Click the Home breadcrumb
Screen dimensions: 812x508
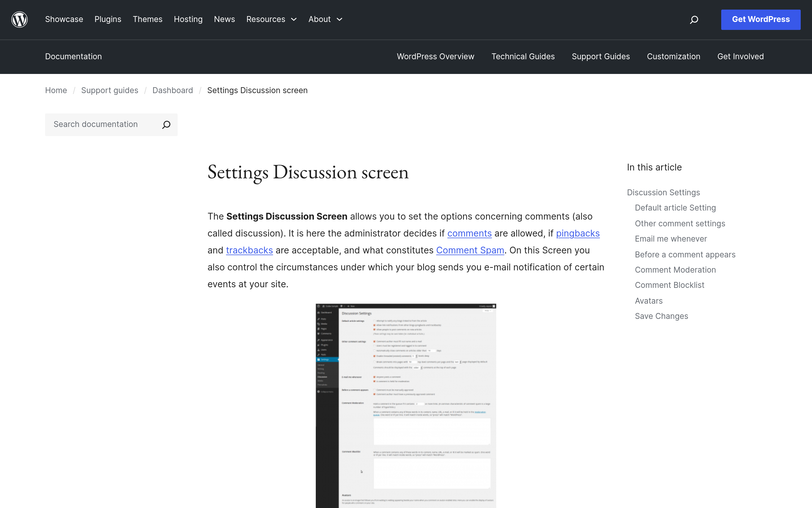tap(56, 90)
